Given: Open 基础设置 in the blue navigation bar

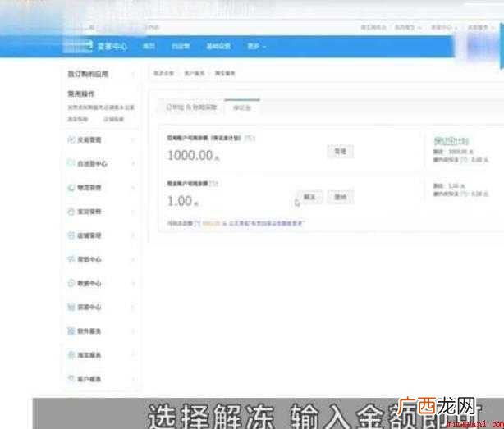Looking at the screenshot, I should coord(218,46).
